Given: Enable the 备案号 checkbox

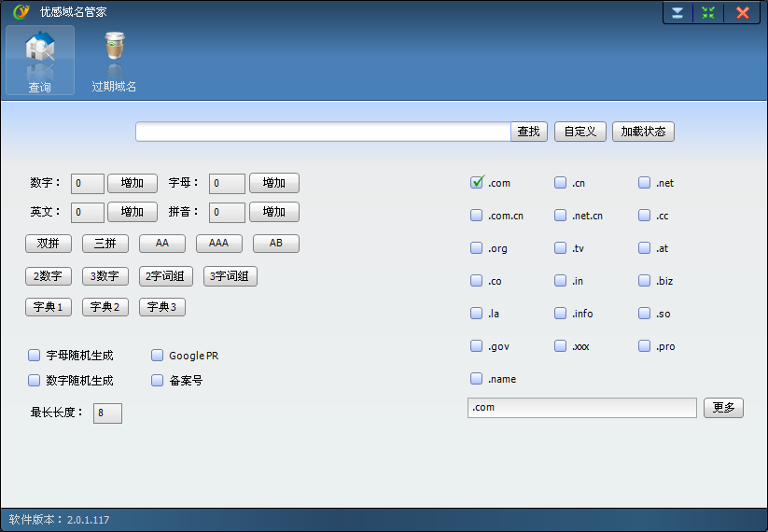Looking at the screenshot, I should point(157,380).
